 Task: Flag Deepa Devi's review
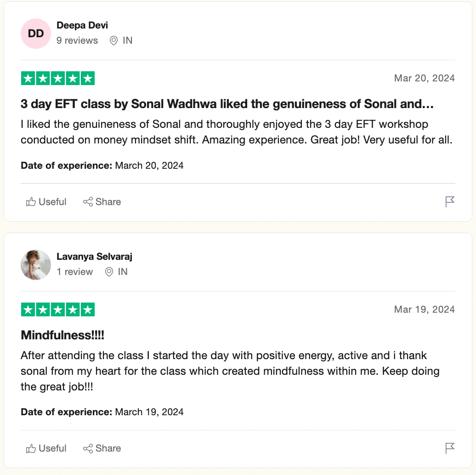[x=450, y=202]
